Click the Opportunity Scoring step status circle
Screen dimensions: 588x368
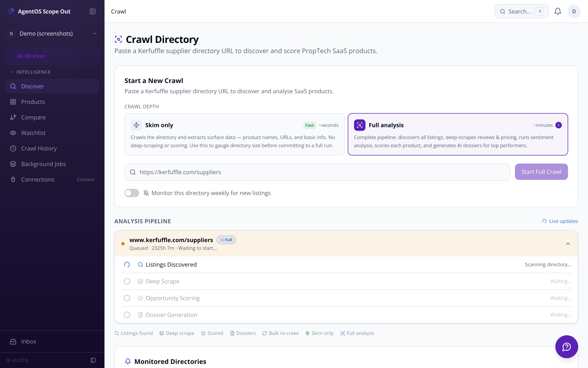[x=127, y=298]
